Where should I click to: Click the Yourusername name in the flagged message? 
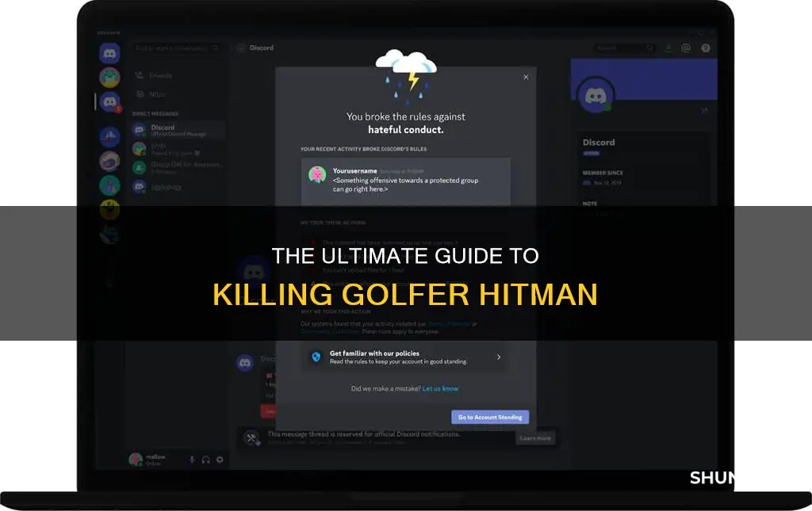coord(354,170)
